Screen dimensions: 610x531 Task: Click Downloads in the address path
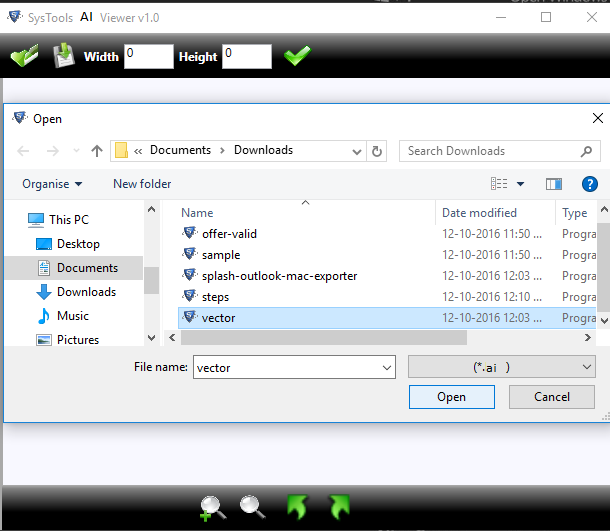tap(263, 150)
